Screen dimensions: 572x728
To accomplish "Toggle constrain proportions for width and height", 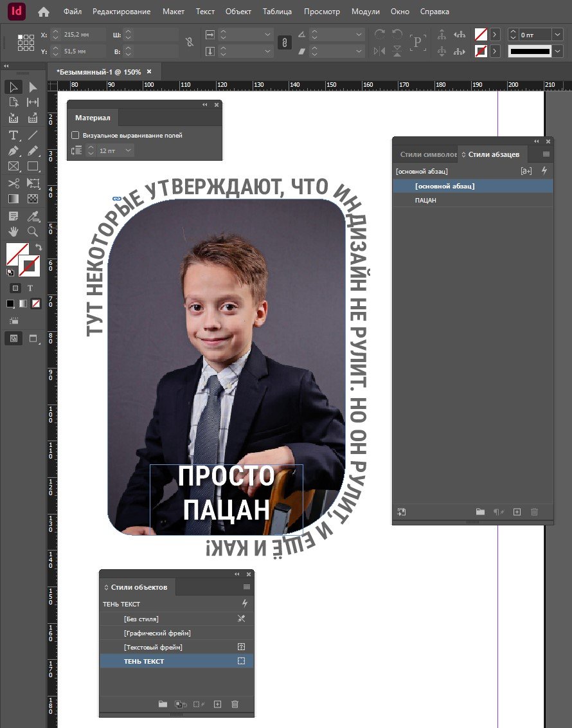I will (190, 42).
